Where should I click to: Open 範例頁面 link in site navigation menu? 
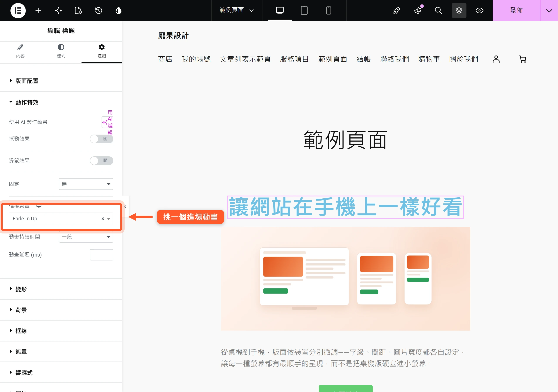coord(333,59)
